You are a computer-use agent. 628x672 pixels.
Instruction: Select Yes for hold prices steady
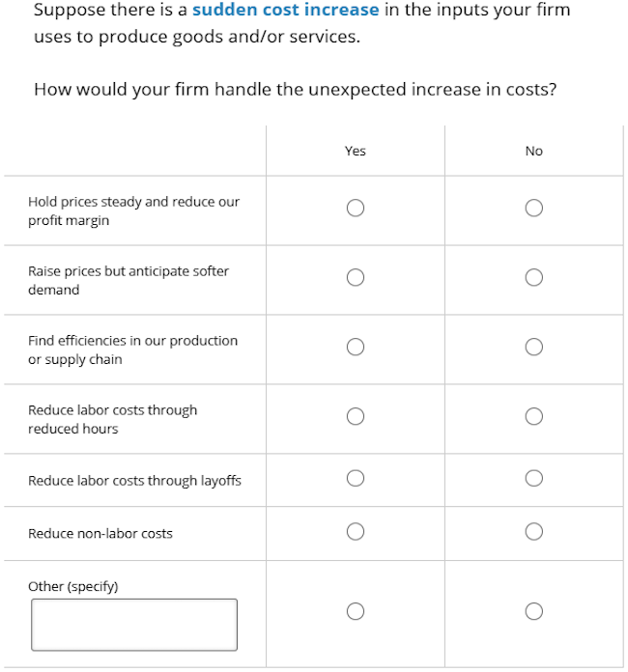pyautogui.click(x=356, y=208)
